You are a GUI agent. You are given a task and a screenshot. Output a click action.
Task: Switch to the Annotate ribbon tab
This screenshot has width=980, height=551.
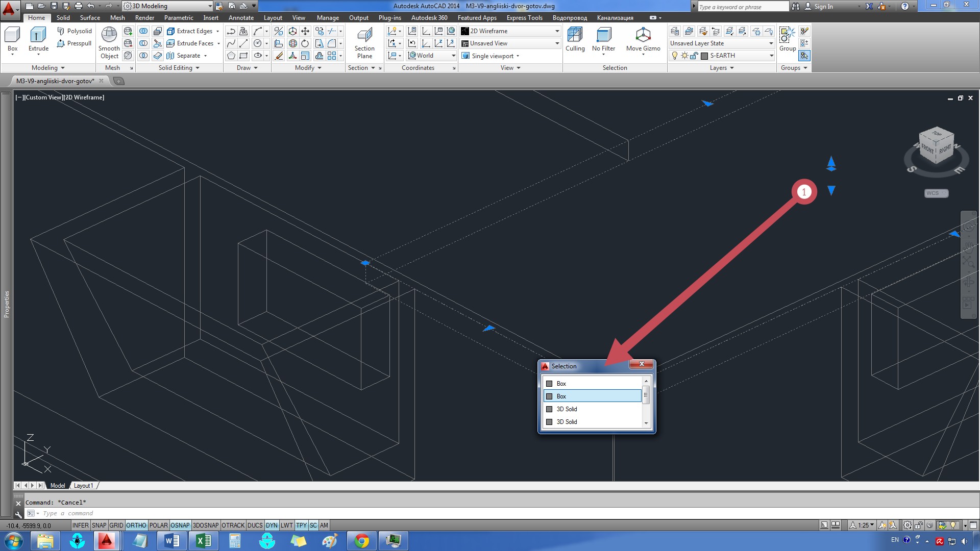(241, 18)
